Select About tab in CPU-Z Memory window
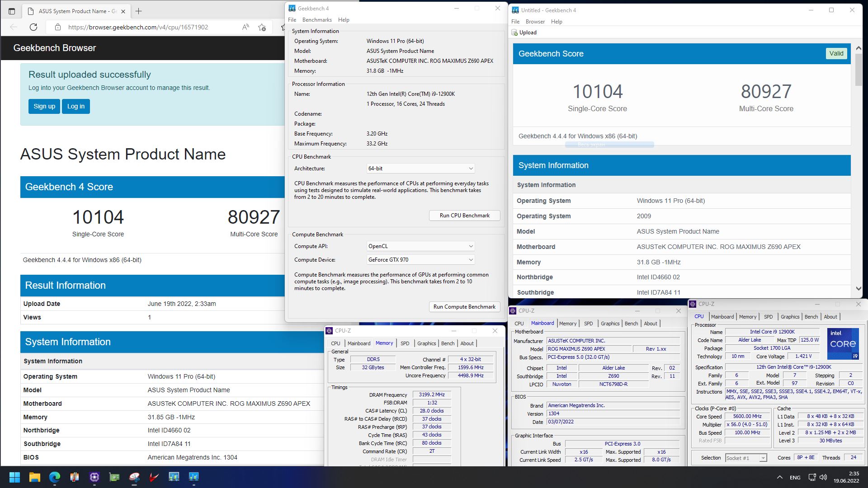The height and width of the screenshot is (488, 868). click(467, 343)
